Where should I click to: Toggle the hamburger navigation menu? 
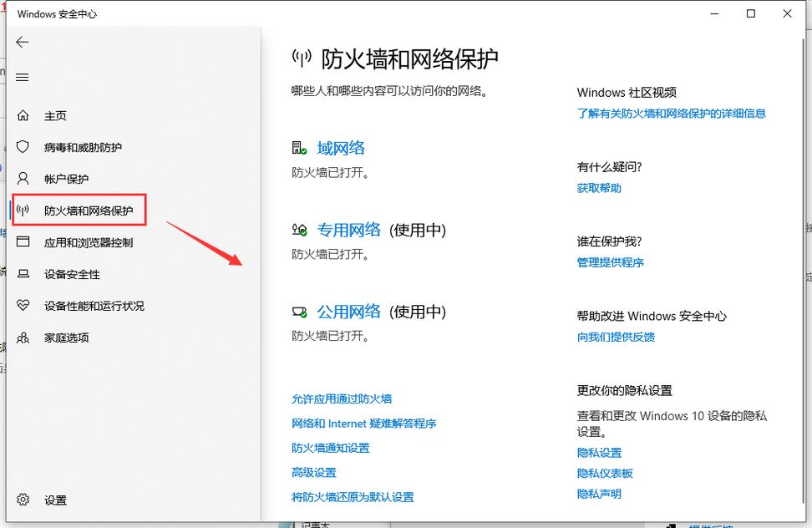coord(22,77)
